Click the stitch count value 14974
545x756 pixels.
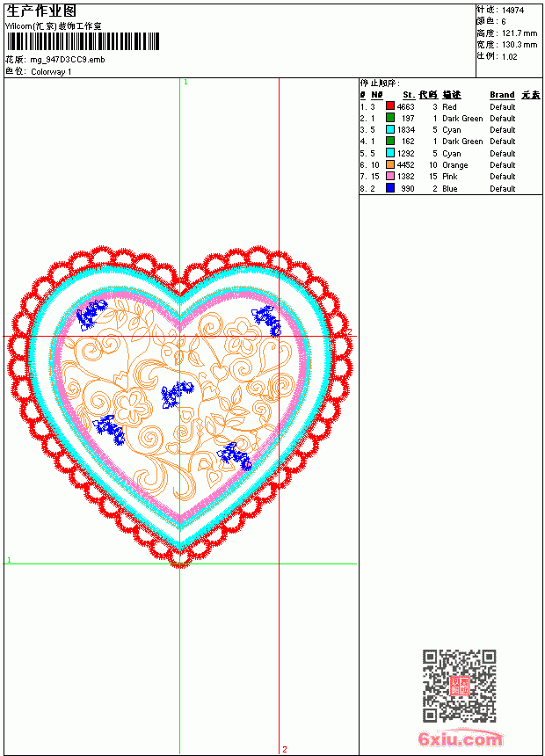coord(512,11)
